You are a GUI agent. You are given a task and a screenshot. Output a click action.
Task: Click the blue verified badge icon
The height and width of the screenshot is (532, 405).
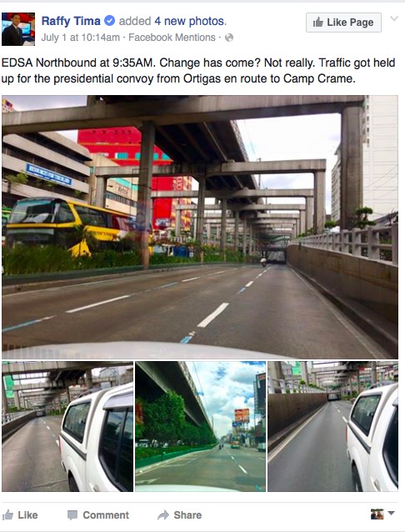point(109,21)
